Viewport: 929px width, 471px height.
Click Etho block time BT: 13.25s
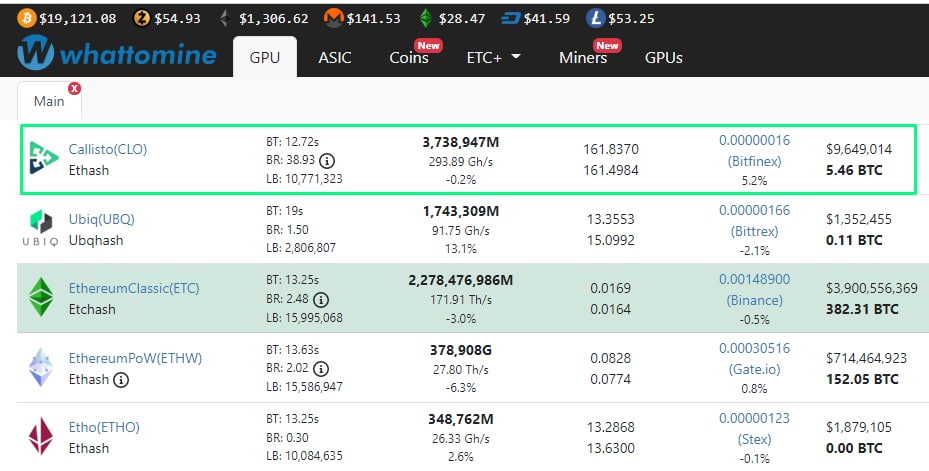click(x=292, y=419)
